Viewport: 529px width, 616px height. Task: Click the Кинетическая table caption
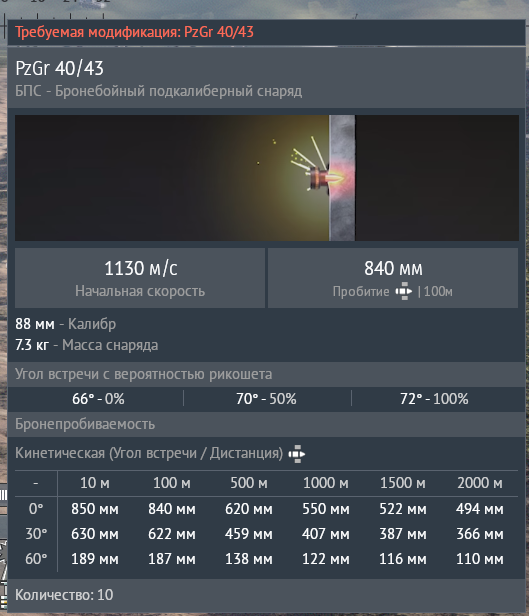(149, 453)
